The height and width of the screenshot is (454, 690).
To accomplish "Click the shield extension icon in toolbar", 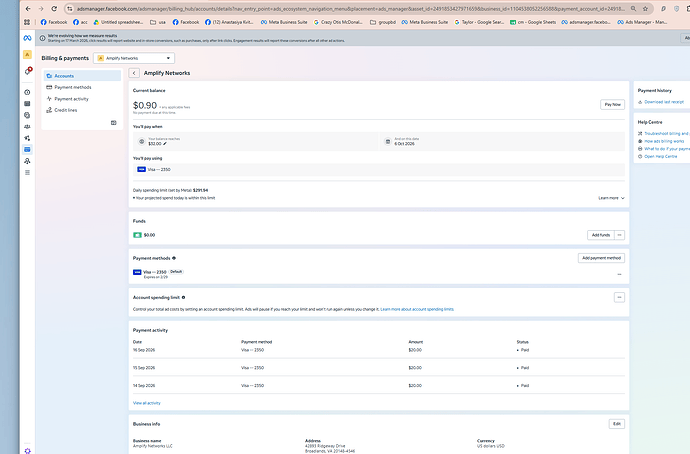I will [x=677, y=9].
